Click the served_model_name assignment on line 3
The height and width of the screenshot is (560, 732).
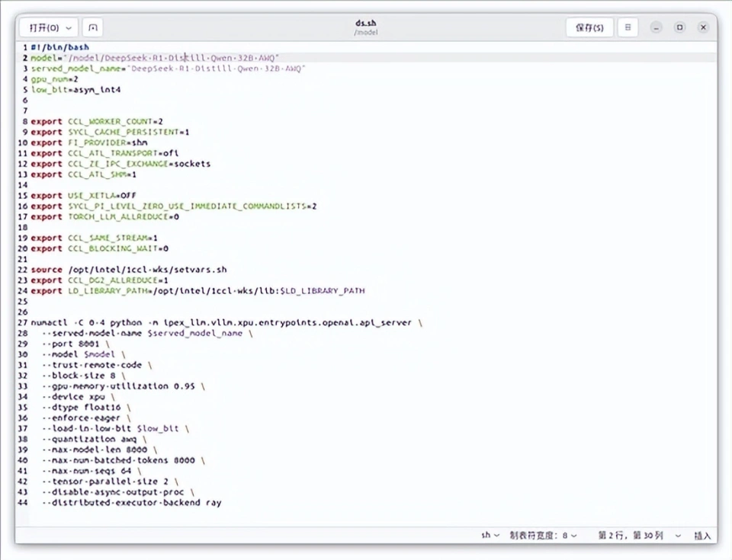point(168,69)
